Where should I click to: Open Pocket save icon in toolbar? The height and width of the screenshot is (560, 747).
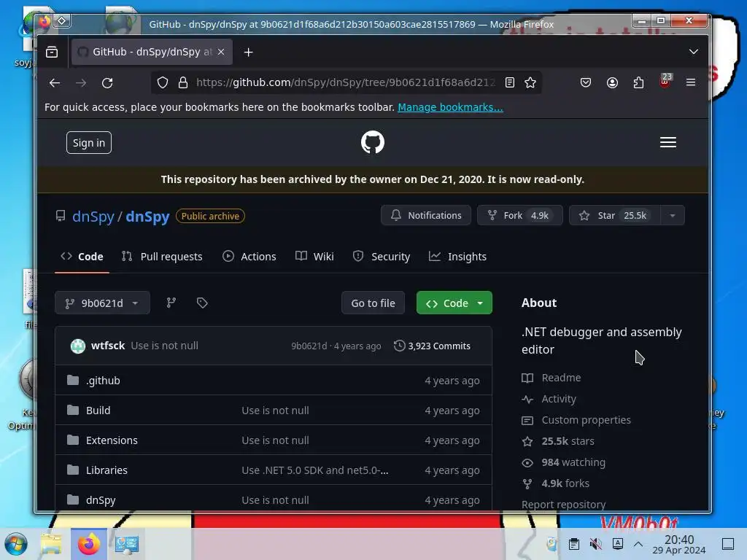586,83
